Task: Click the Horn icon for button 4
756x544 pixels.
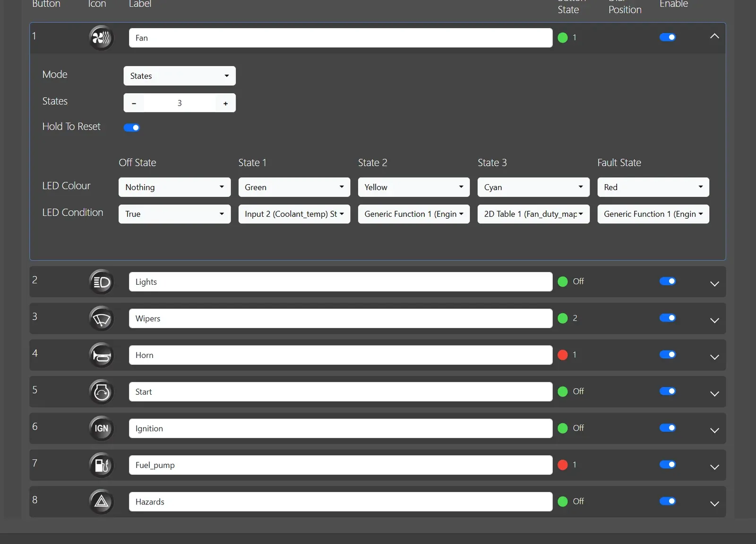Action: 101,355
